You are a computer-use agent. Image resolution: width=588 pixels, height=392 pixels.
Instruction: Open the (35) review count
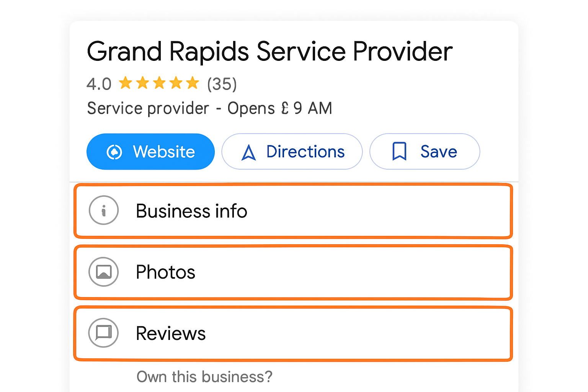[222, 84]
